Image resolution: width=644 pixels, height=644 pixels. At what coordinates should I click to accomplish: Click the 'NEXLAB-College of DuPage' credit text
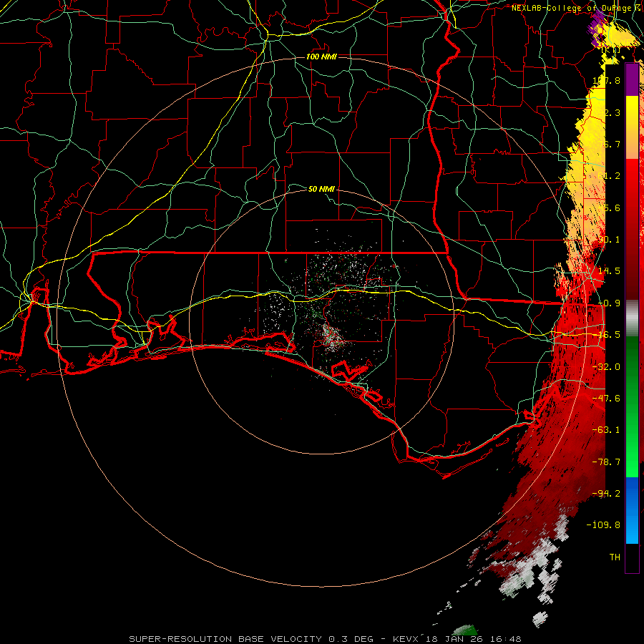(x=572, y=8)
